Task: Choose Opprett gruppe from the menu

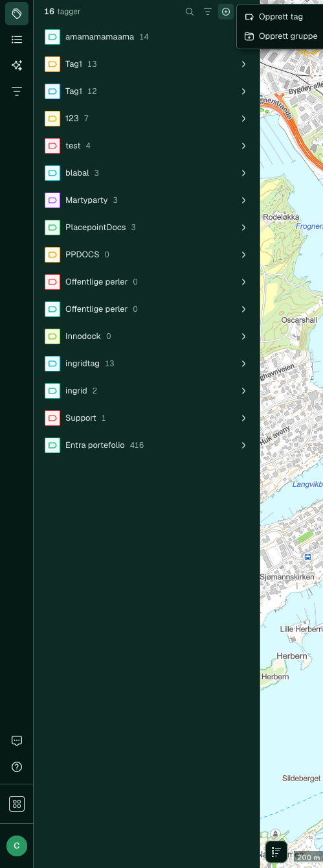Action: tap(280, 36)
